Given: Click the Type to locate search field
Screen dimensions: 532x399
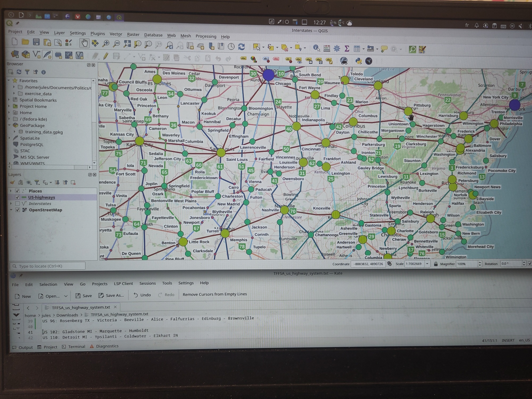Looking at the screenshot, I should click(x=48, y=266).
